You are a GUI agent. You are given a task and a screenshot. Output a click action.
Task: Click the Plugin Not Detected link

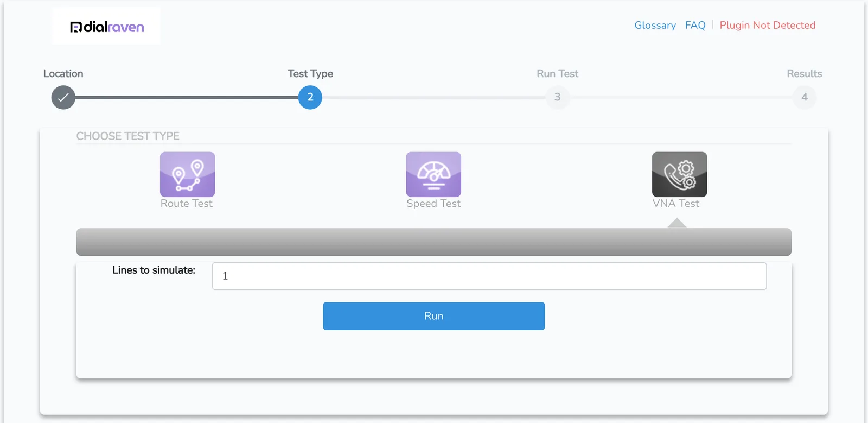click(768, 25)
